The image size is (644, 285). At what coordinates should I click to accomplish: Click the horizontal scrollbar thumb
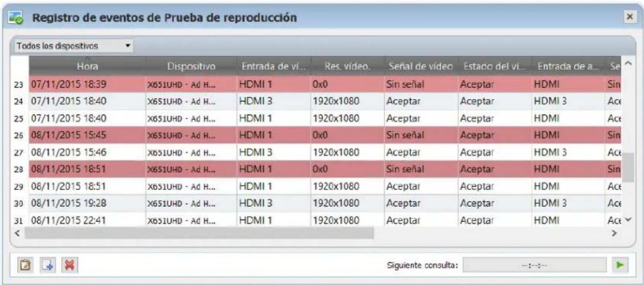pyautogui.click(x=199, y=233)
